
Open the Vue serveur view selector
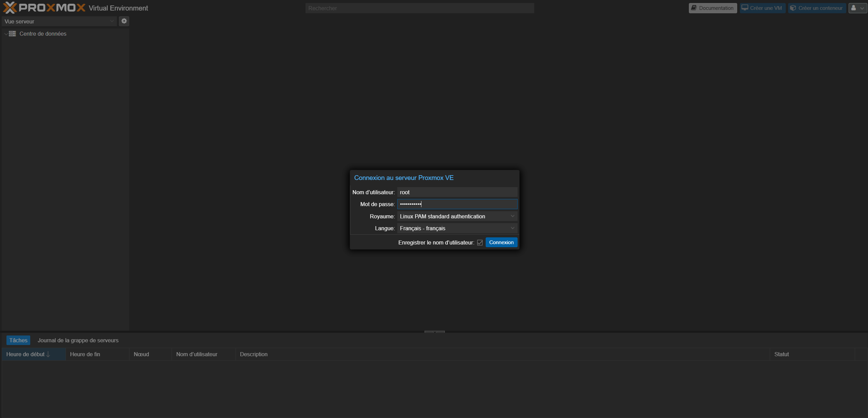(x=59, y=21)
